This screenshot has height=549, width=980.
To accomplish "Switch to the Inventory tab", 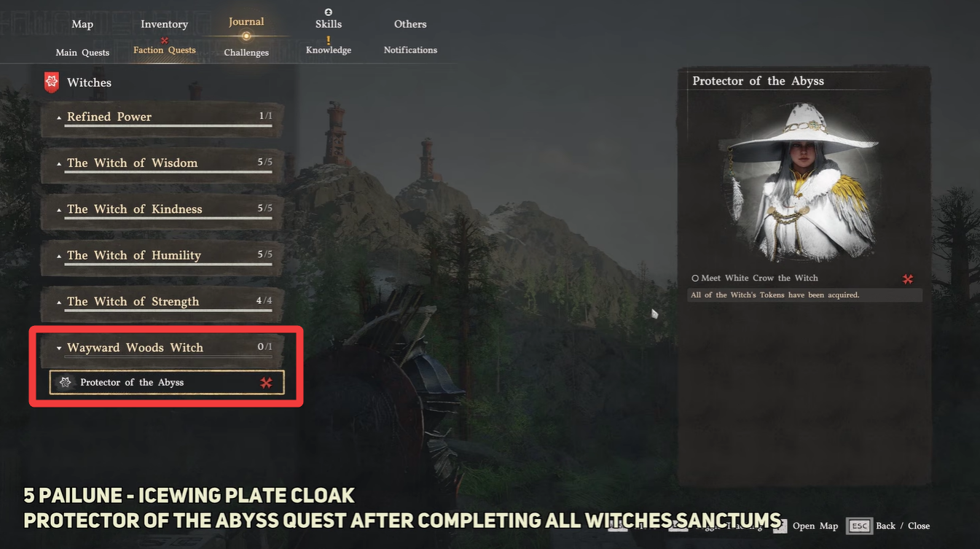I will coord(164,24).
